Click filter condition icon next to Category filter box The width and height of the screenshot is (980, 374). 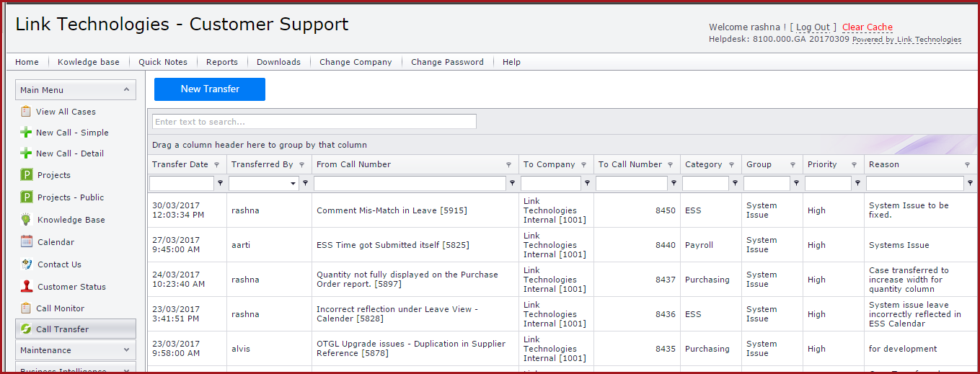tap(735, 183)
